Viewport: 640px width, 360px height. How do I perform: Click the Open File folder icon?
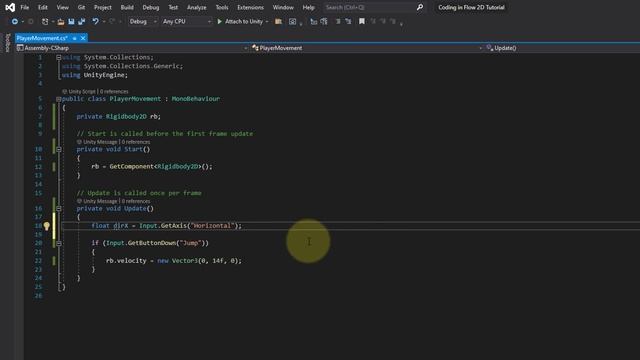point(61,21)
